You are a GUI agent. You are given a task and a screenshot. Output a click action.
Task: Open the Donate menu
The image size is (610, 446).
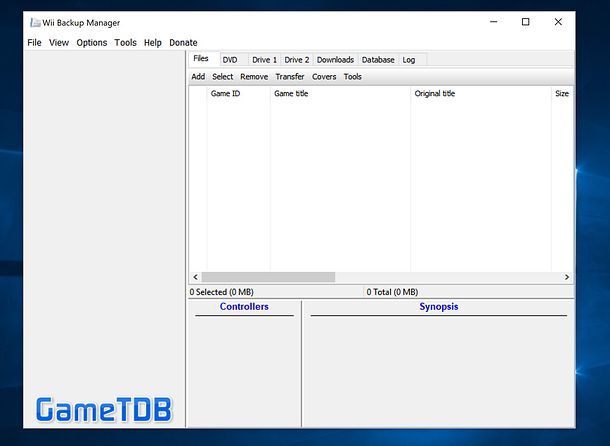pyautogui.click(x=183, y=42)
